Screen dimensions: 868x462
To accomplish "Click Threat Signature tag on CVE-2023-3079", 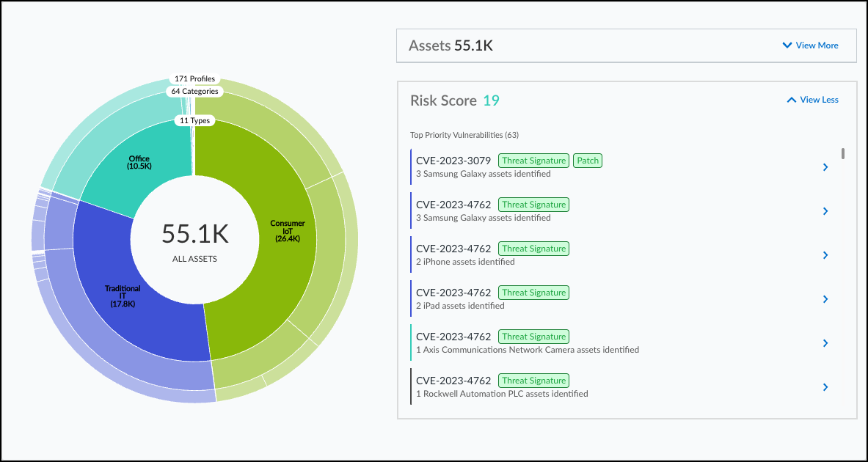I will tap(533, 161).
